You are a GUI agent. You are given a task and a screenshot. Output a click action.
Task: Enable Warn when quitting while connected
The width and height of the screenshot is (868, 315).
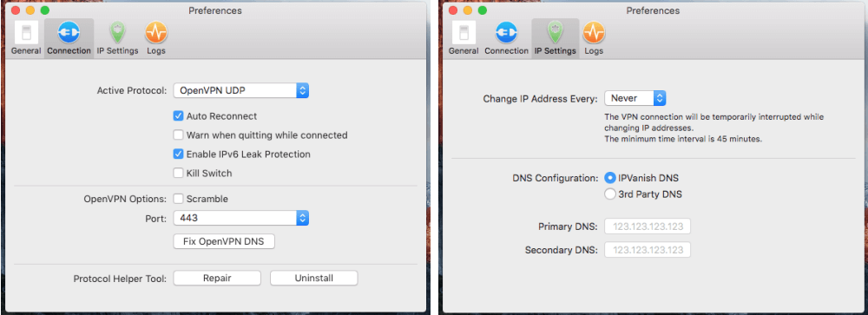[x=178, y=135]
